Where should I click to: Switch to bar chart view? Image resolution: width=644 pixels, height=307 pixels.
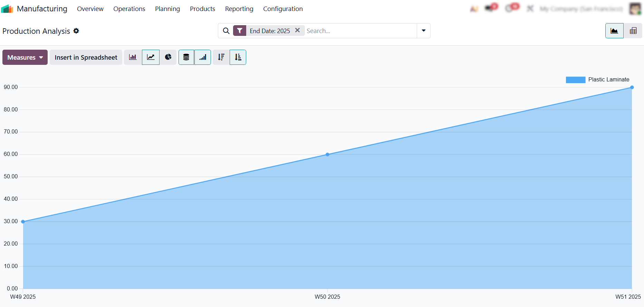[x=133, y=57]
